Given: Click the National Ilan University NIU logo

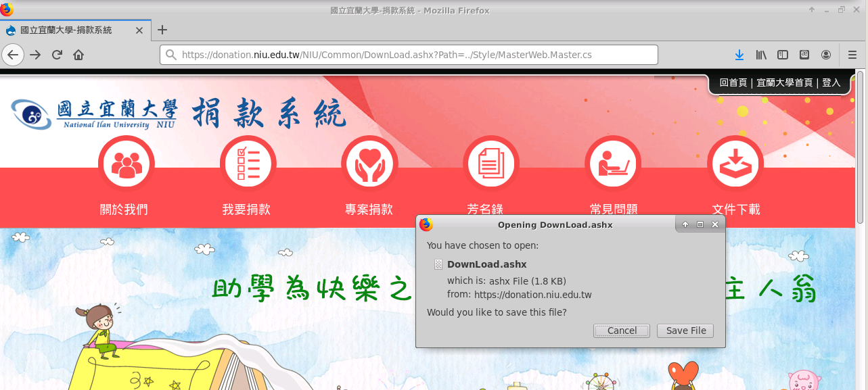Looking at the screenshot, I should 94,114.
